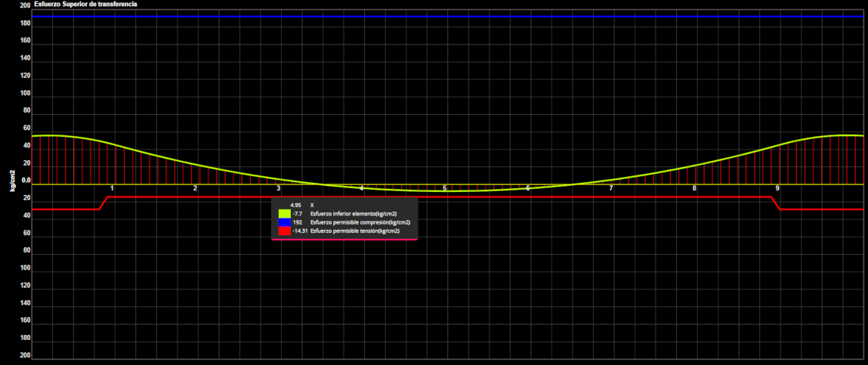868x365 pixels.
Task: Click x-axis tick label '3'
Action: point(279,188)
